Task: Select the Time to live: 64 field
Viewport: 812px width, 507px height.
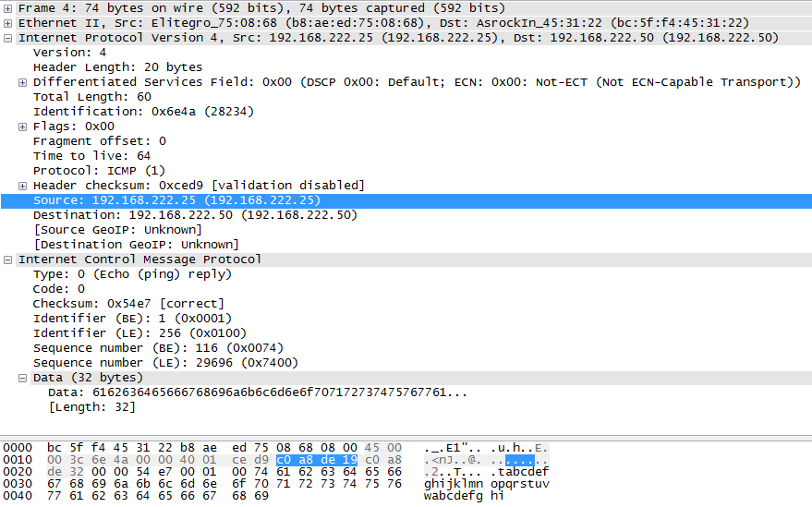Action: (91, 156)
